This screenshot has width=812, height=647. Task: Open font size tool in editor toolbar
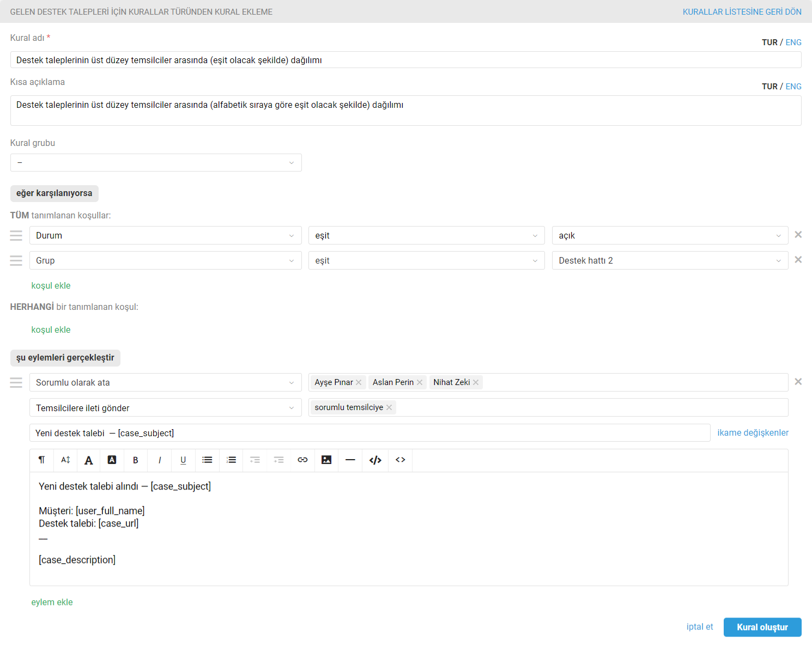click(x=65, y=460)
